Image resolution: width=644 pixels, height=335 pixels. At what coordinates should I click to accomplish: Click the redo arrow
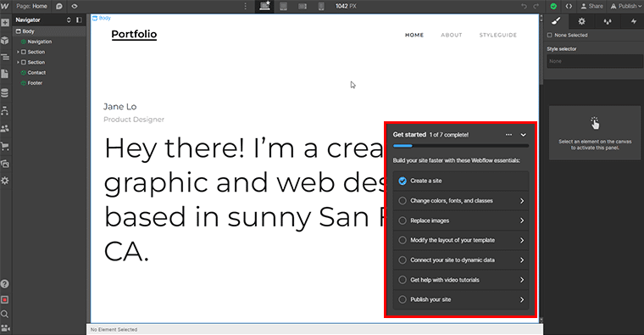[x=536, y=6]
